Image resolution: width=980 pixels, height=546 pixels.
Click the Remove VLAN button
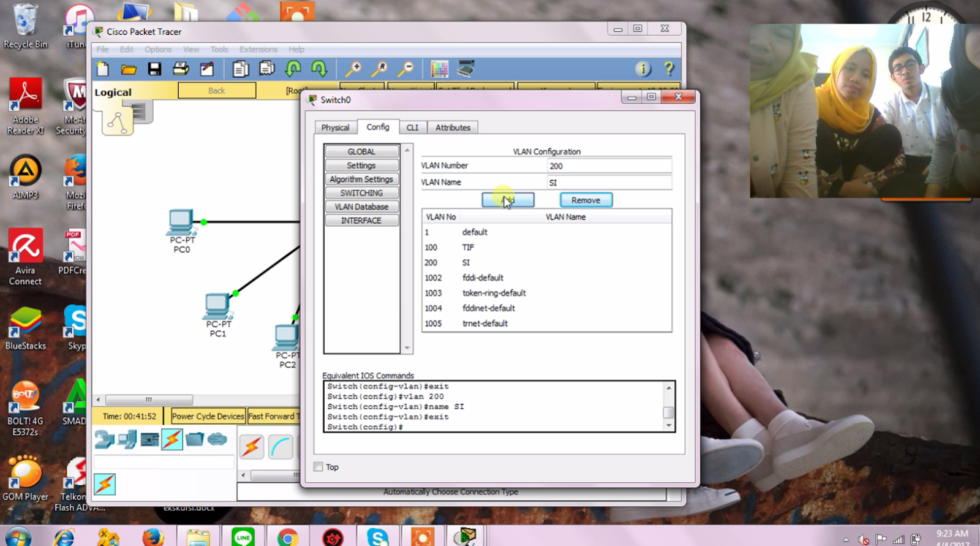click(x=586, y=200)
